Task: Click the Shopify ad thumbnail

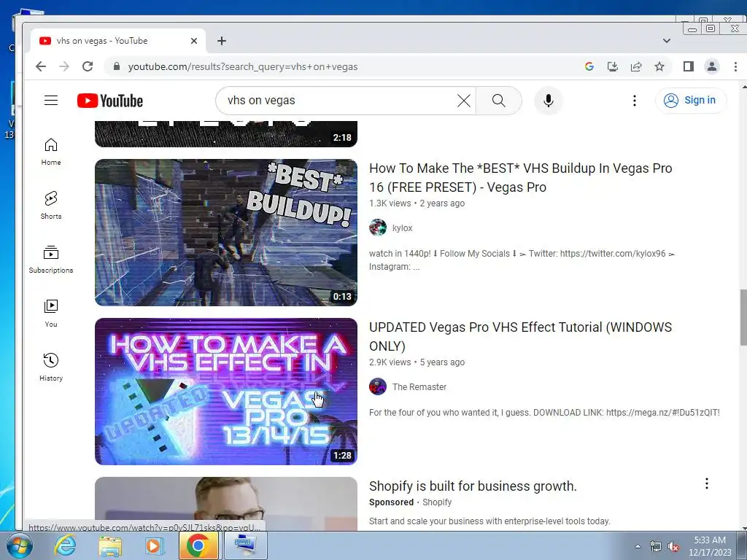Action: tap(226, 503)
